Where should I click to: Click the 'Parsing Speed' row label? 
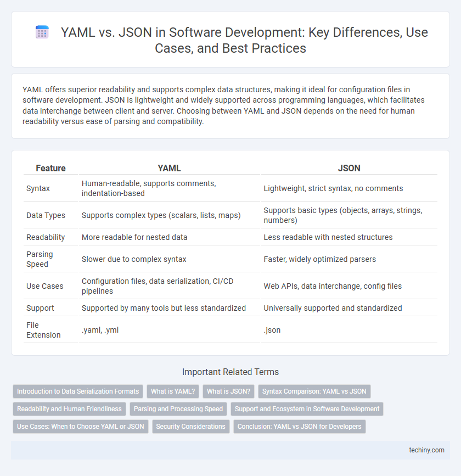point(40,259)
